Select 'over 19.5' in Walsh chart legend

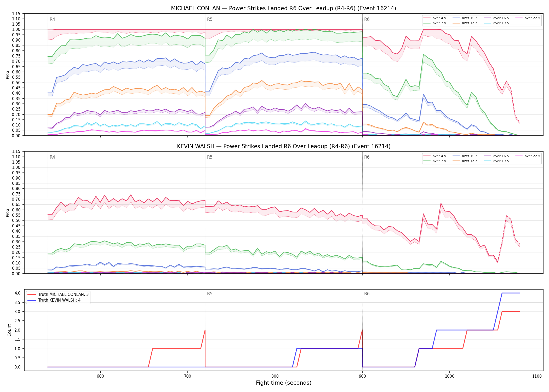[x=496, y=161]
